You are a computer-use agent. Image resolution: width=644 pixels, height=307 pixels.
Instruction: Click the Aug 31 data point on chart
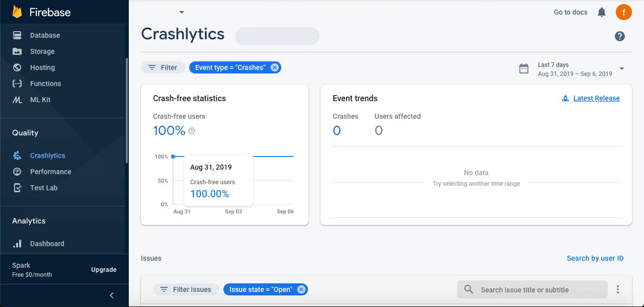click(173, 157)
